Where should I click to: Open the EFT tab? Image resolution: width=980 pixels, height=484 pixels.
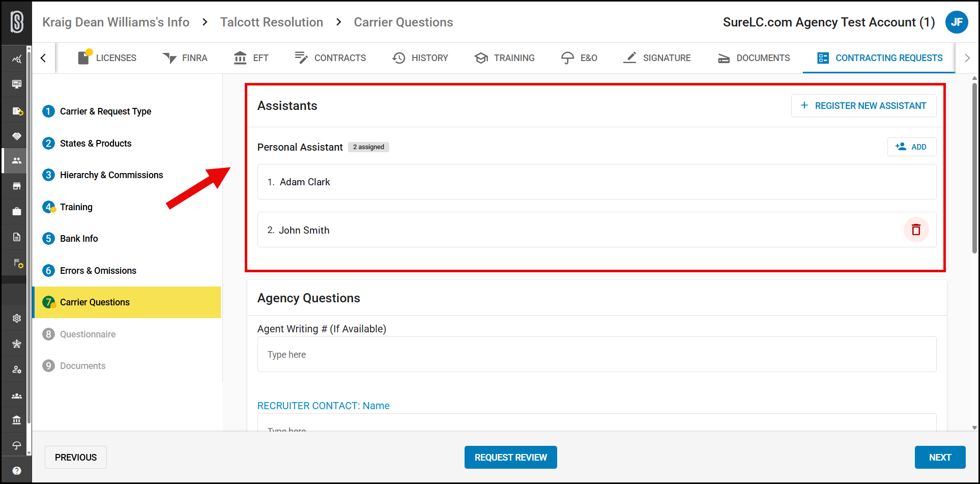point(251,58)
